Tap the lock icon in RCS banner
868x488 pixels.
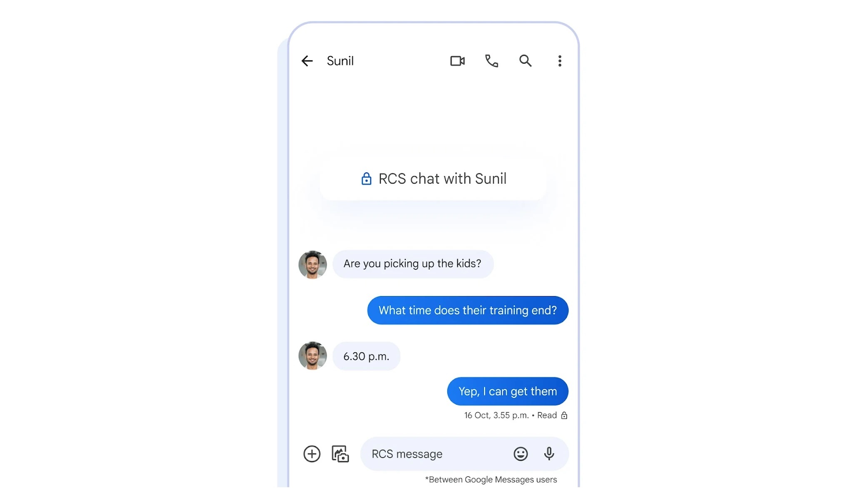pyautogui.click(x=367, y=179)
